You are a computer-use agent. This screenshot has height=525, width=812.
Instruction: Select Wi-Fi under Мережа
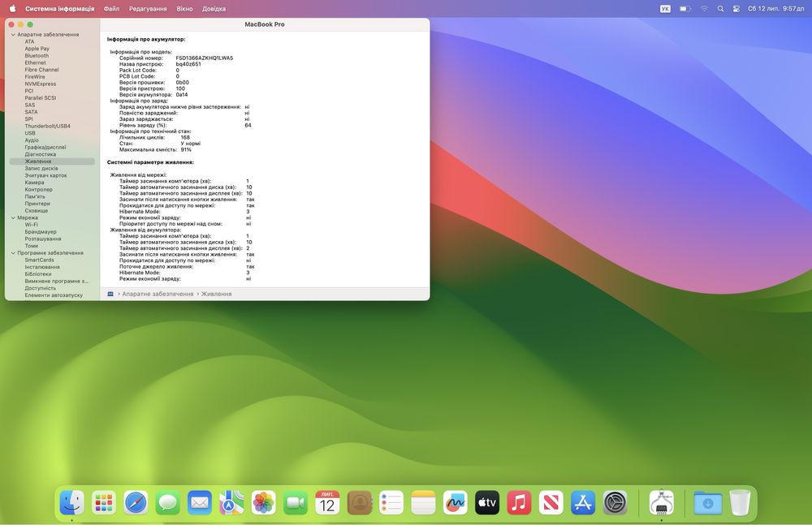point(31,225)
